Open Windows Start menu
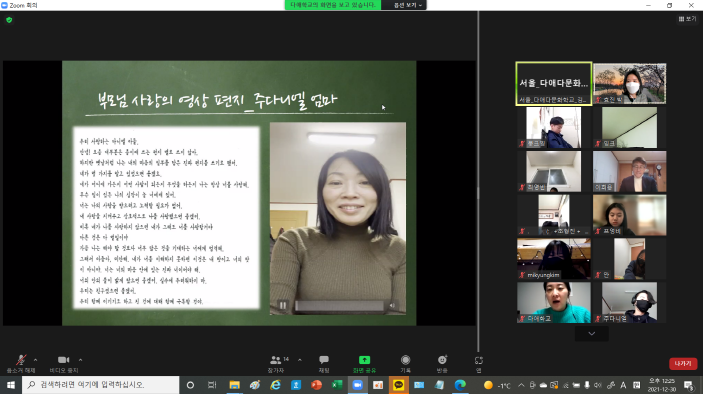Screen dimensions: 703x394 pos(11,385)
